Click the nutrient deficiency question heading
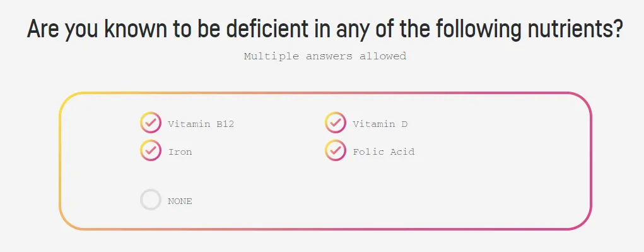Screen dimensions: 644x252 325,29
